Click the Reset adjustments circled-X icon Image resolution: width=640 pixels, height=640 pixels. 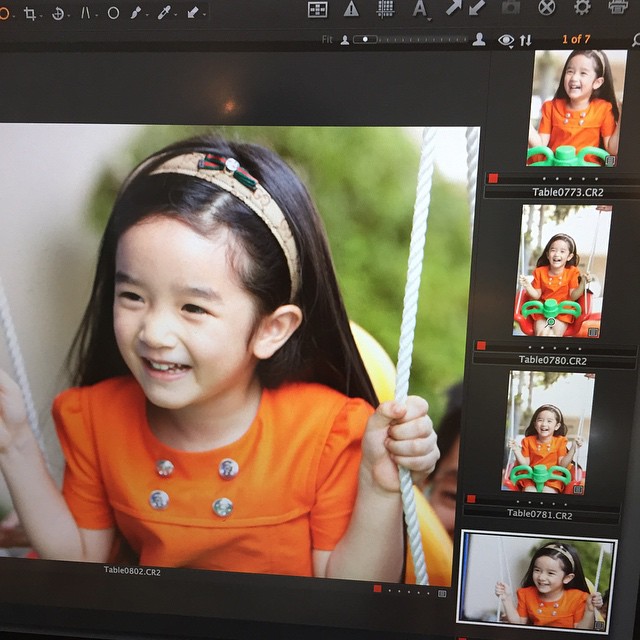pos(547,7)
